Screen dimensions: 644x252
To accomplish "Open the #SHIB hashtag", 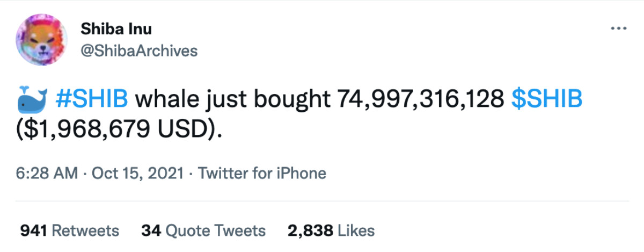I will pos(91,99).
